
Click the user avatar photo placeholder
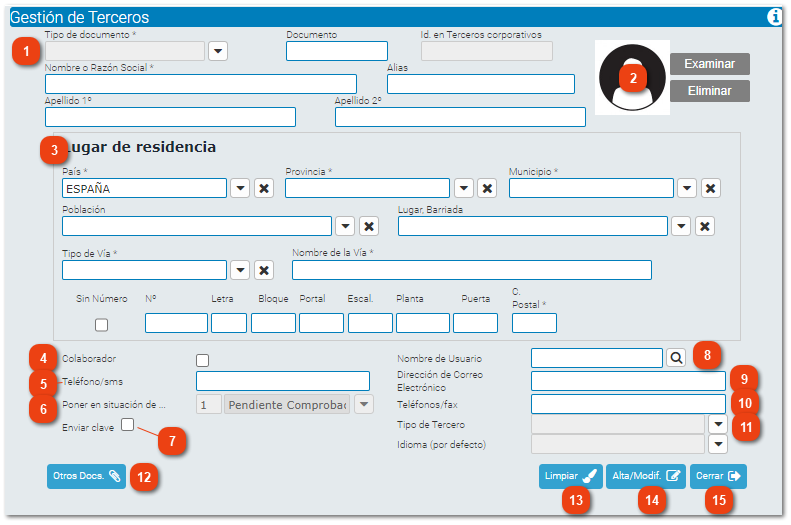click(632, 78)
